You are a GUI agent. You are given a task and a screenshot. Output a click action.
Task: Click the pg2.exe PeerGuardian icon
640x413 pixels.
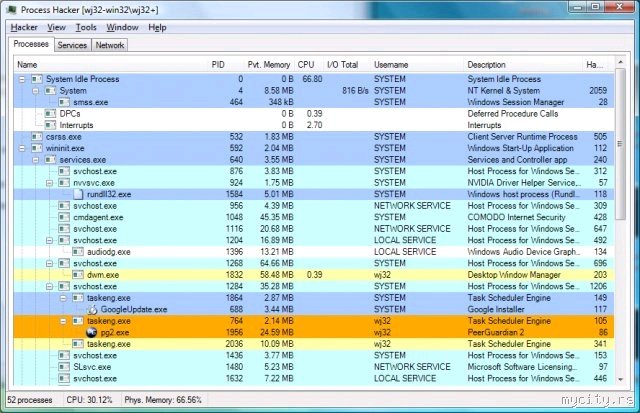(x=91, y=333)
